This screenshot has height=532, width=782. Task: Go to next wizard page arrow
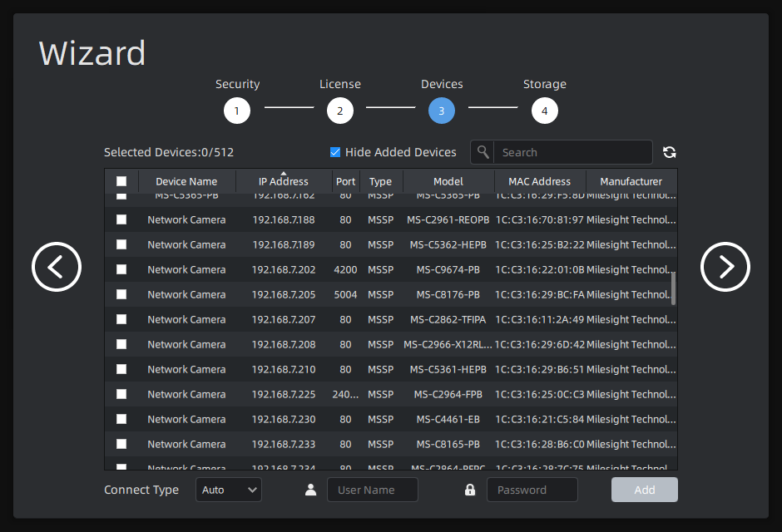pyautogui.click(x=725, y=267)
